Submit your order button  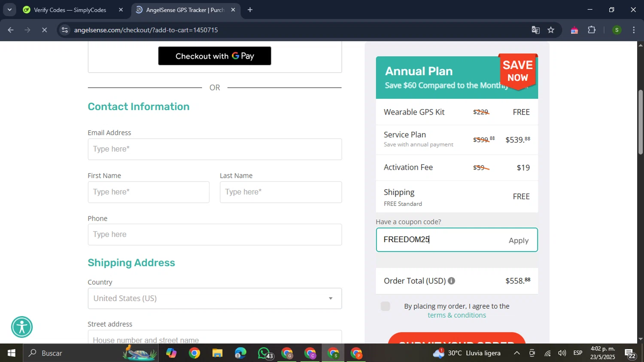(x=457, y=338)
